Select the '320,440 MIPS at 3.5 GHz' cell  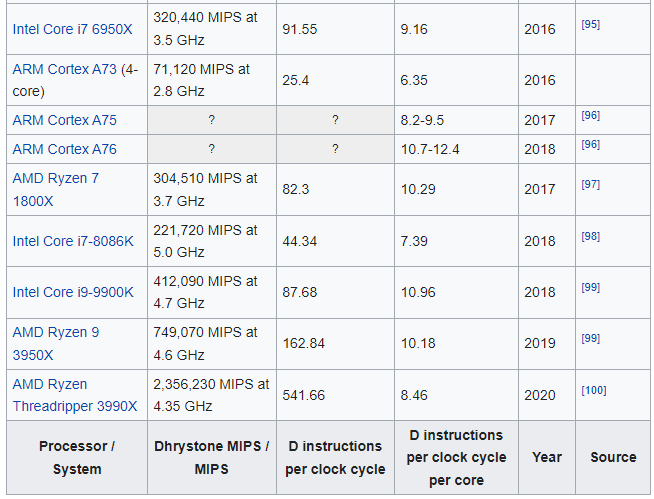212,29
